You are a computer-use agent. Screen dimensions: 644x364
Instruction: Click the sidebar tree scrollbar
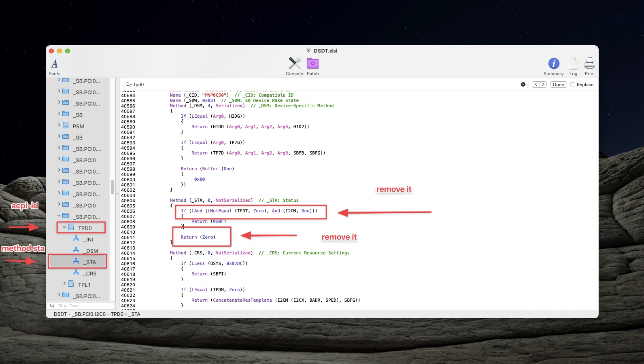coord(113,187)
